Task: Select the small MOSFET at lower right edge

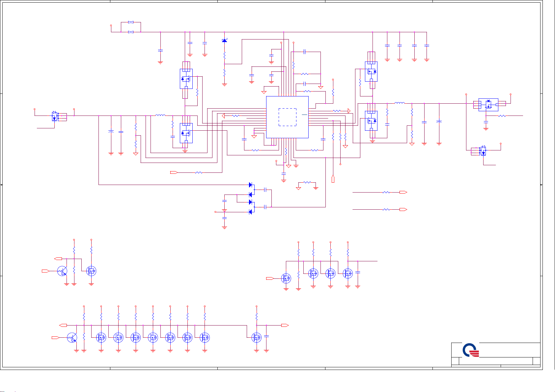Action: (483, 151)
